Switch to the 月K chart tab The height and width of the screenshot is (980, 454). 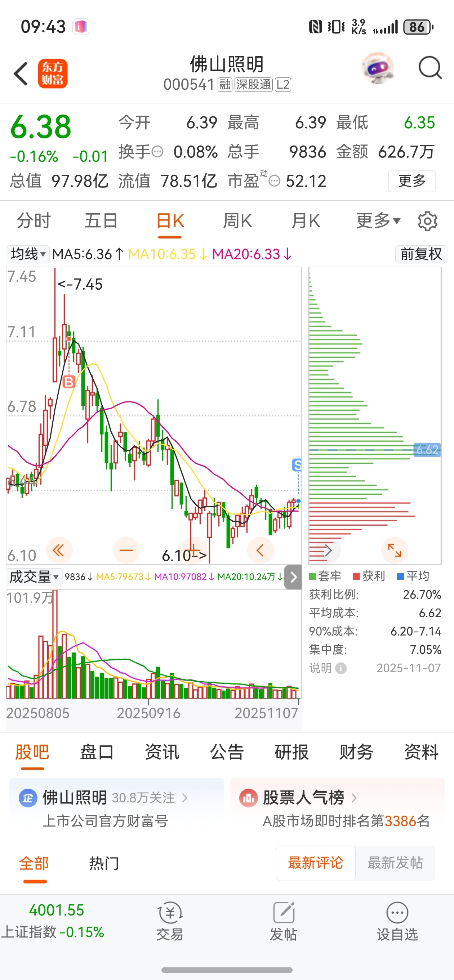[x=305, y=221]
